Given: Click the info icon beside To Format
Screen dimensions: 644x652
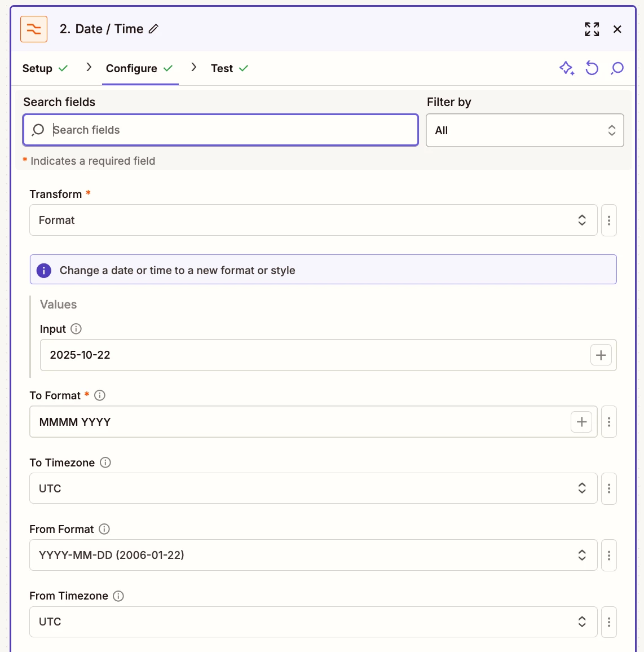Looking at the screenshot, I should point(100,395).
